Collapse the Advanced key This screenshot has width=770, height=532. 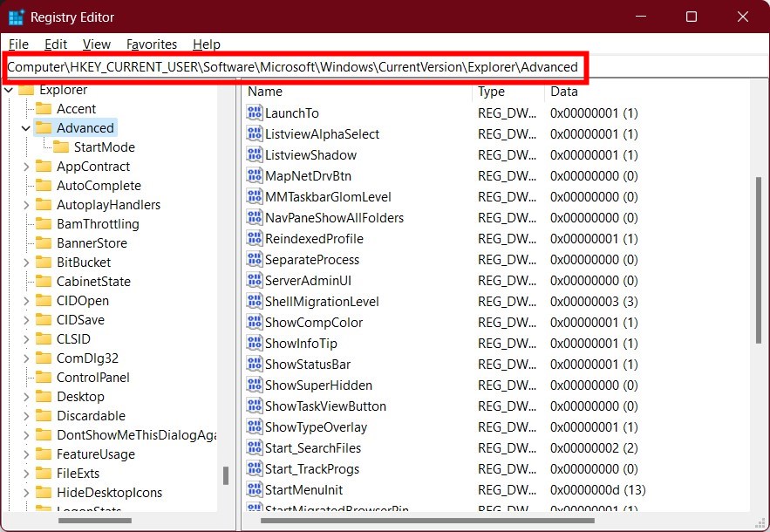pos(26,128)
